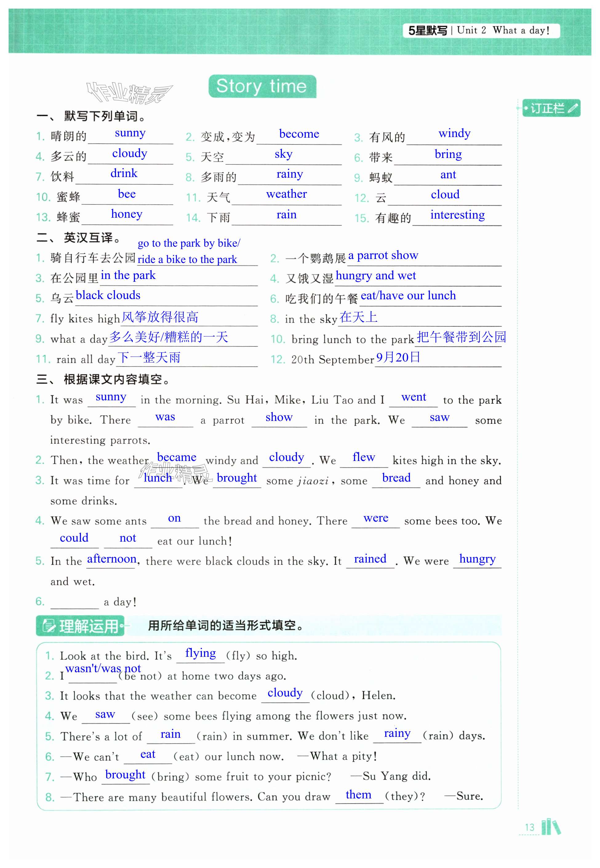Select section heading 三、根据课文内容填空
Image resolution: width=600 pixels, height=868 pixels.
103,379
